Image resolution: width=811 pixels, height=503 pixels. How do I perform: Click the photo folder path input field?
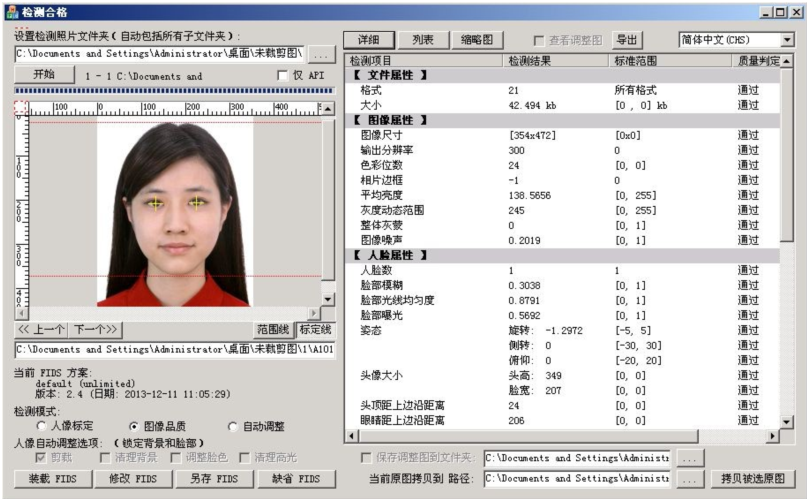point(160,54)
